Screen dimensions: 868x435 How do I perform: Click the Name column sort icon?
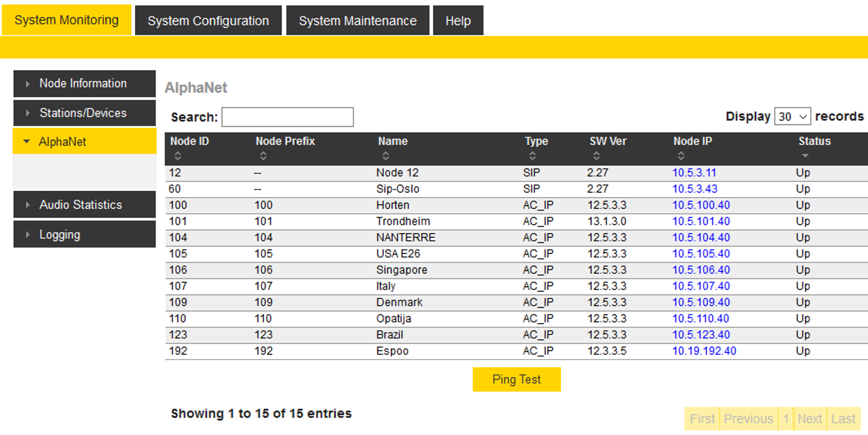pyautogui.click(x=386, y=156)
